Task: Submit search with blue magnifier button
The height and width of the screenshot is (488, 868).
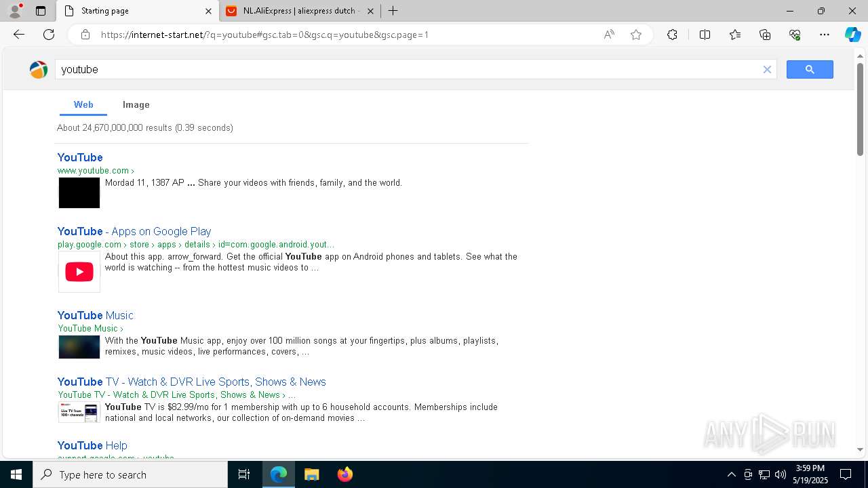Action: click(810, 69)
